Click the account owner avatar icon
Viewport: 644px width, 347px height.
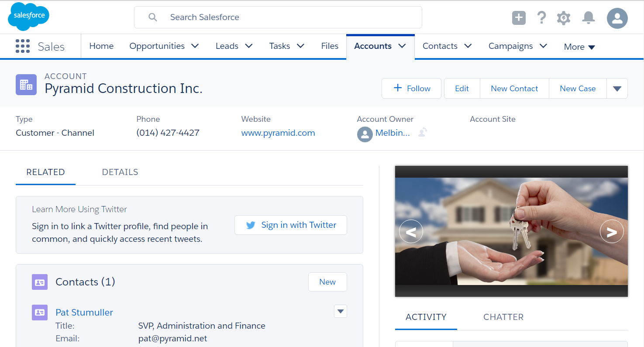point(365,134)
